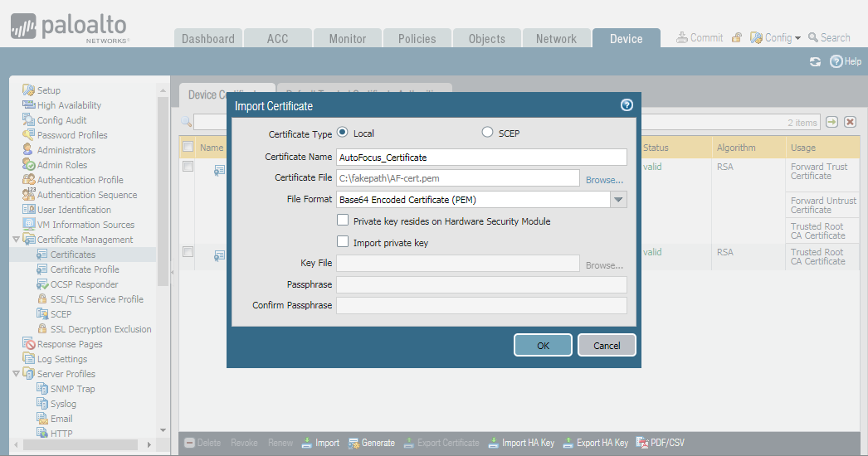Image resolution: width=868 pixels, height=456 pixels.
Task: Click the Help link at top right
Action: point(846,61)
